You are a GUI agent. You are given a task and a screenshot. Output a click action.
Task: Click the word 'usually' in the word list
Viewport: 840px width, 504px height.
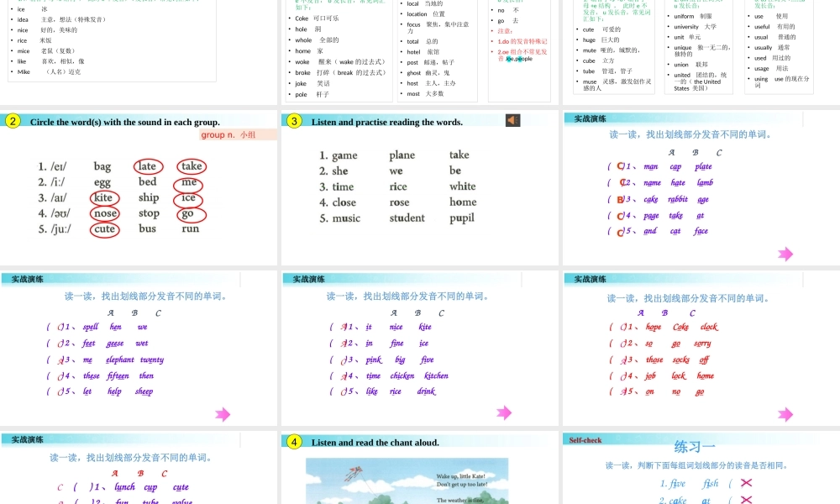point(764,48)
